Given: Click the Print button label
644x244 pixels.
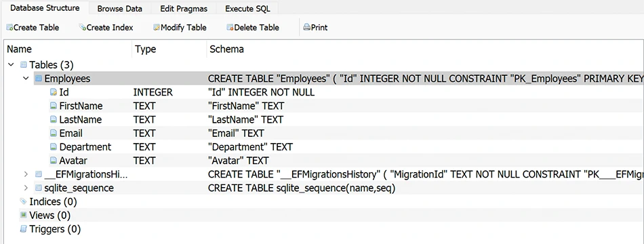Looking at the screenshot, I should (x=319, y=28).
